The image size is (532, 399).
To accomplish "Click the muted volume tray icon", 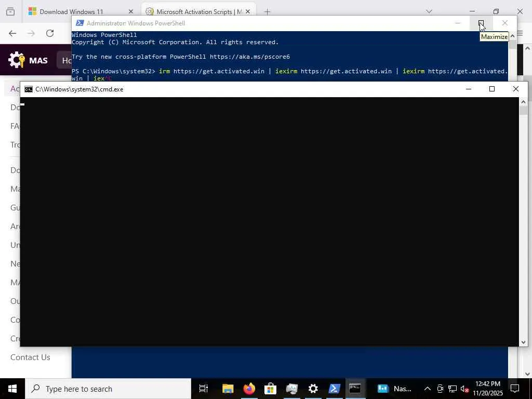I will (464, 389).
